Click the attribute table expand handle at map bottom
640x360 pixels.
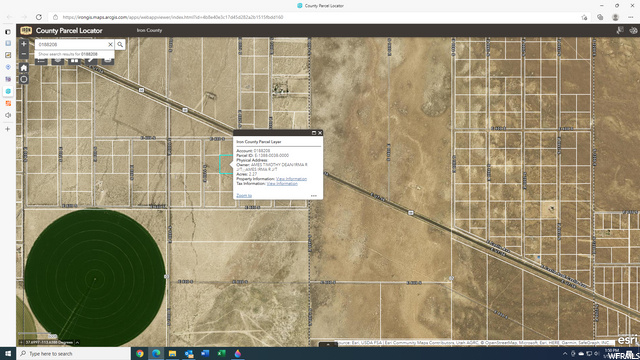tap(328, 345)
